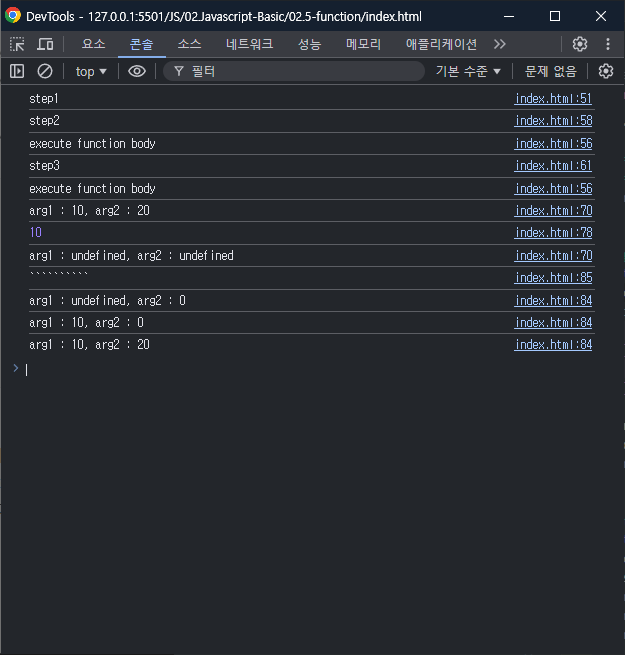This screenshot has width=625, height=655.
Task: Maximize the DevTools window
Action: (555, 16)
